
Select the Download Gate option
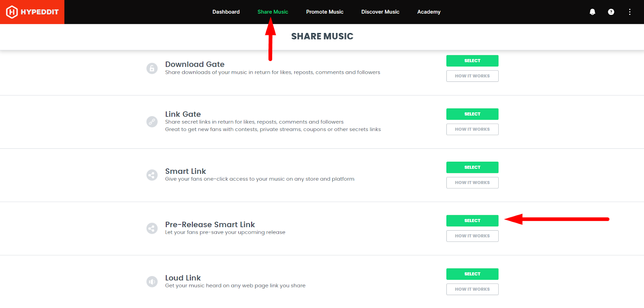(472, 61)
